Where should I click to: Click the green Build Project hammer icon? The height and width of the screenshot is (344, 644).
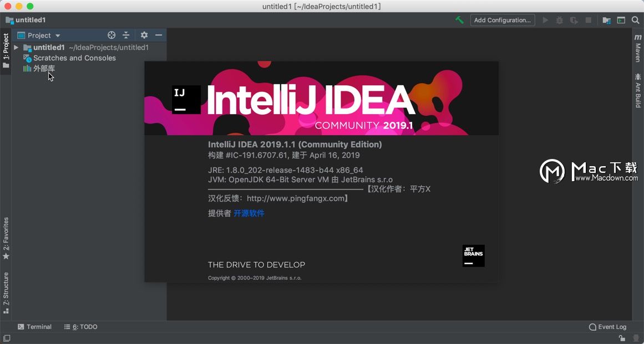[x=459, y=20]
